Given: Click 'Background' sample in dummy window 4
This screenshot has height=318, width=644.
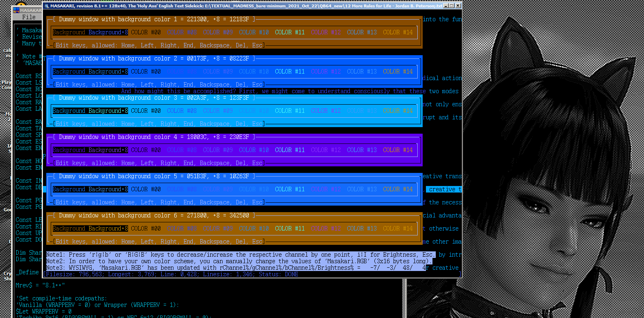Looking at the screenshot, I should [69, 150].
